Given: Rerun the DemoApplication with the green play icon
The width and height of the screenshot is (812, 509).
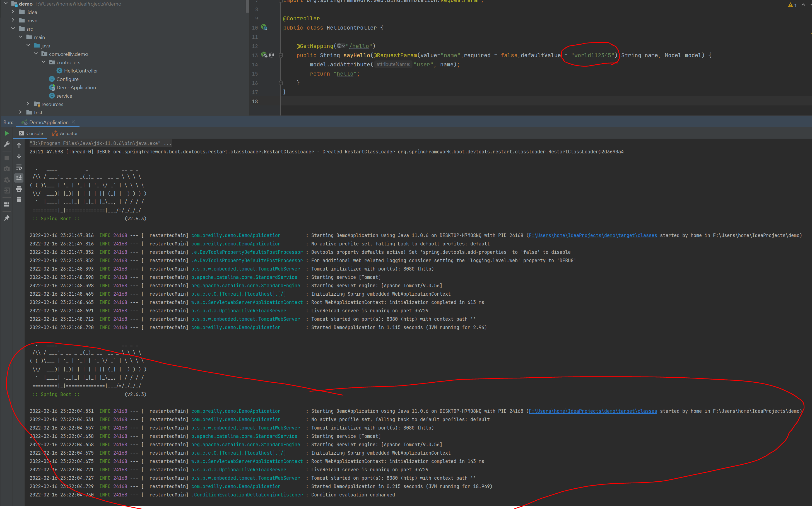Looking at the screenshot, I should pos(7,133).
